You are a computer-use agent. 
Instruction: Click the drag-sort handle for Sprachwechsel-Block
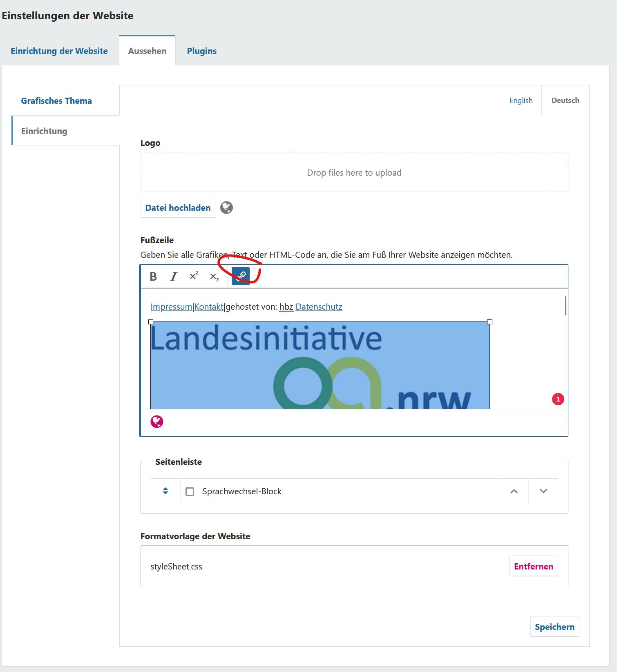pyautogui.click(x=165, y=491)
